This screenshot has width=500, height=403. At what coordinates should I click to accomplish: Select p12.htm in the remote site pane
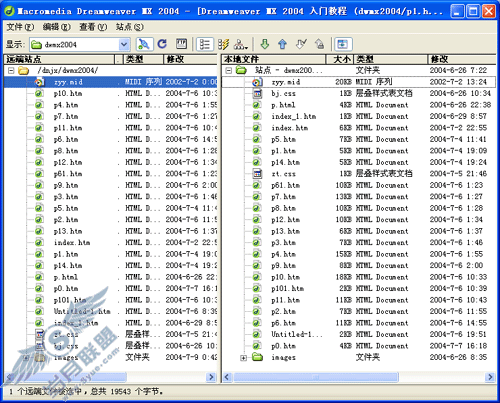pos(68,162)
